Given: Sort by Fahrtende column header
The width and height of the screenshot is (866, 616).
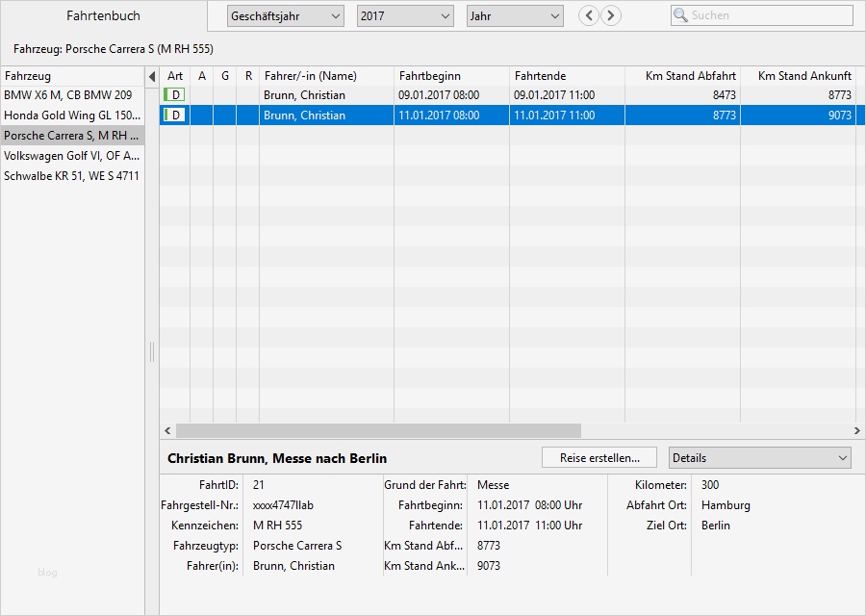Looking at the screenshot, I should (x=567, y=76).
